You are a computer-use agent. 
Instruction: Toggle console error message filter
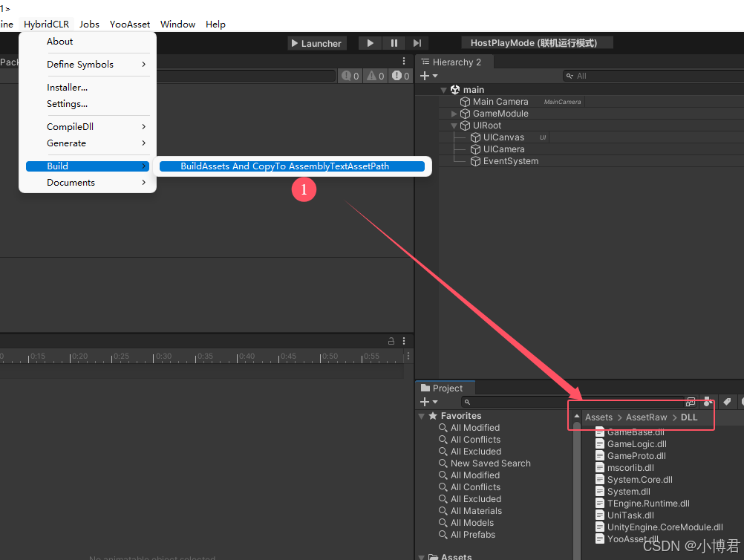[400, 76]
